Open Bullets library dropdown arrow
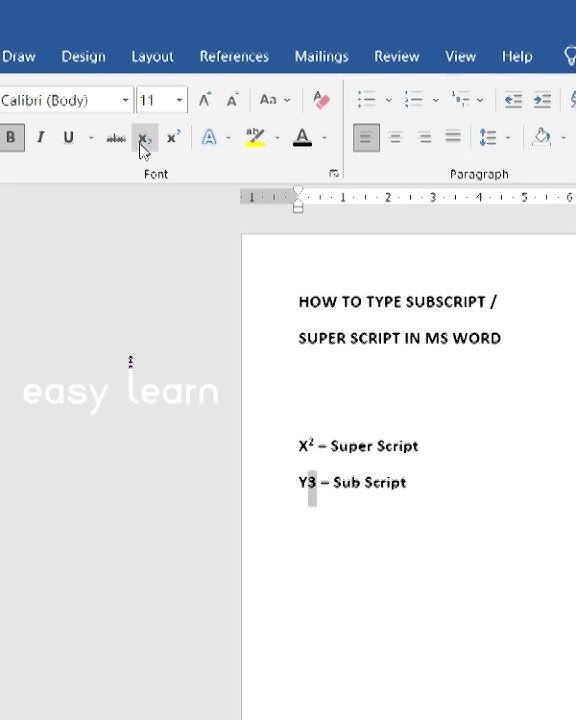 coord(389,100)
